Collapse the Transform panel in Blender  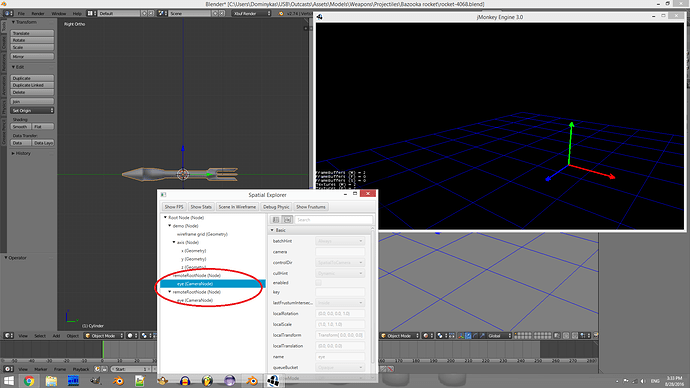click(13, 22)
